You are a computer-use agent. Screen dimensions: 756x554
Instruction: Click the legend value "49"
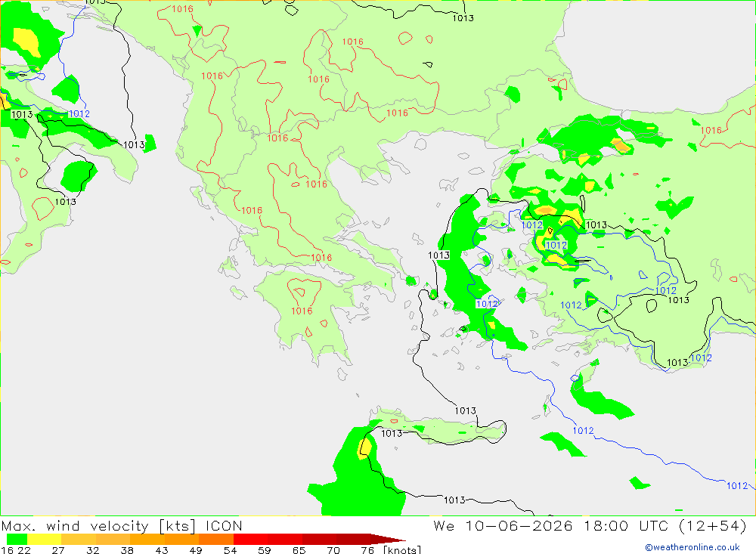pyautogui.click(x=196, y=550)
